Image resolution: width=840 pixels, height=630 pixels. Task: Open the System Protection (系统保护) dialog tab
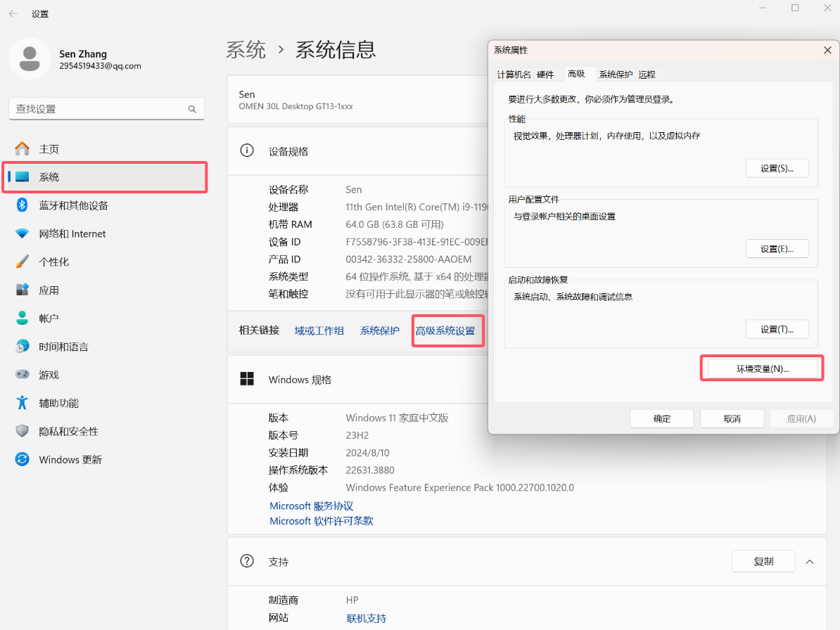click(616, 75)
